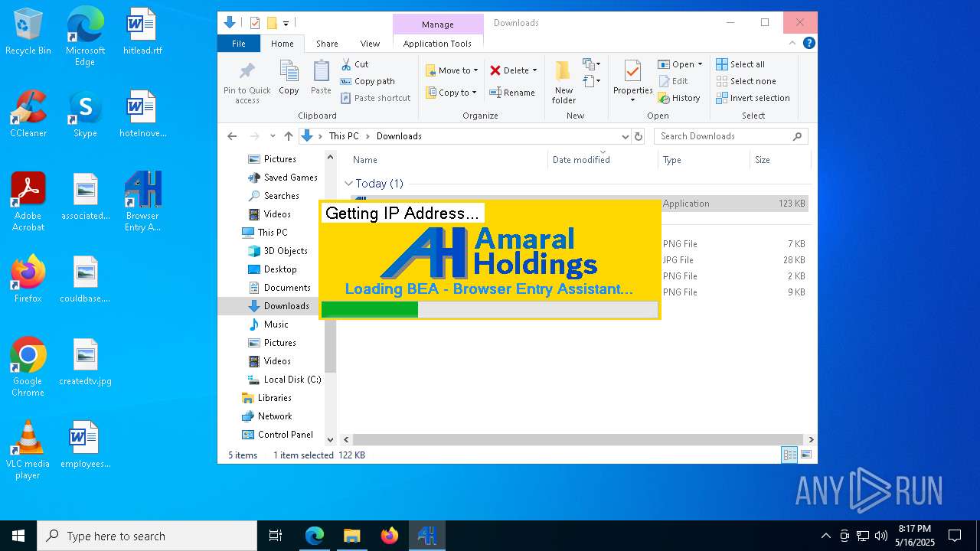Click Downloads in the address breadcrumb
Viewport: 980px width, 551px height.
pos(399,136)
